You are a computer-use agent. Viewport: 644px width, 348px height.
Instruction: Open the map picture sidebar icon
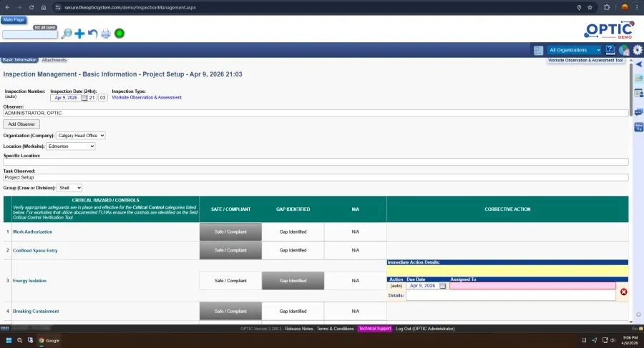point(639,79)
